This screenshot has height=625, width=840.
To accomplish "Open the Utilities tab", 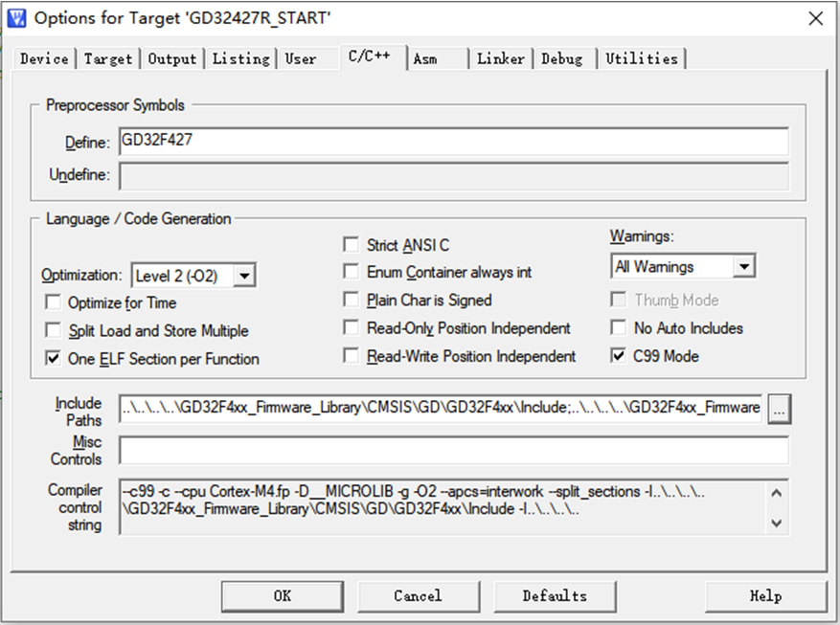I will pyautogui.click(x=642, y=58).
